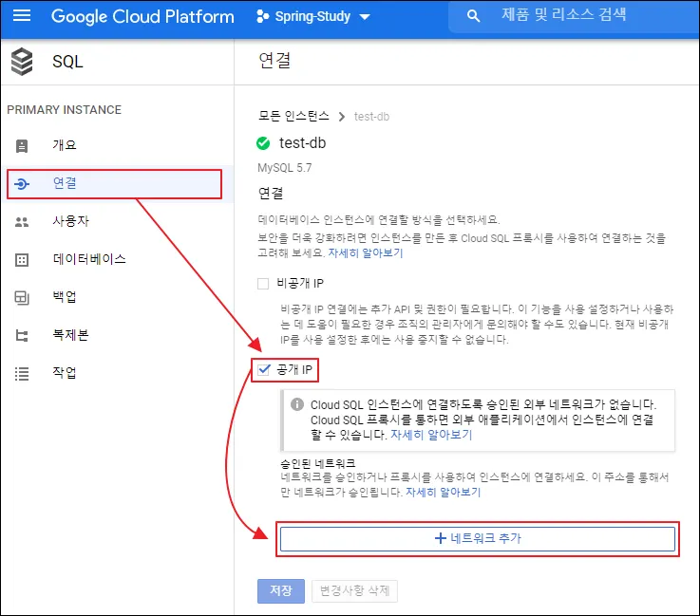The height and width of the screenshot is (616, 700).
Task: Open the 사용자 sidebar item
Action: click(117, 221)
